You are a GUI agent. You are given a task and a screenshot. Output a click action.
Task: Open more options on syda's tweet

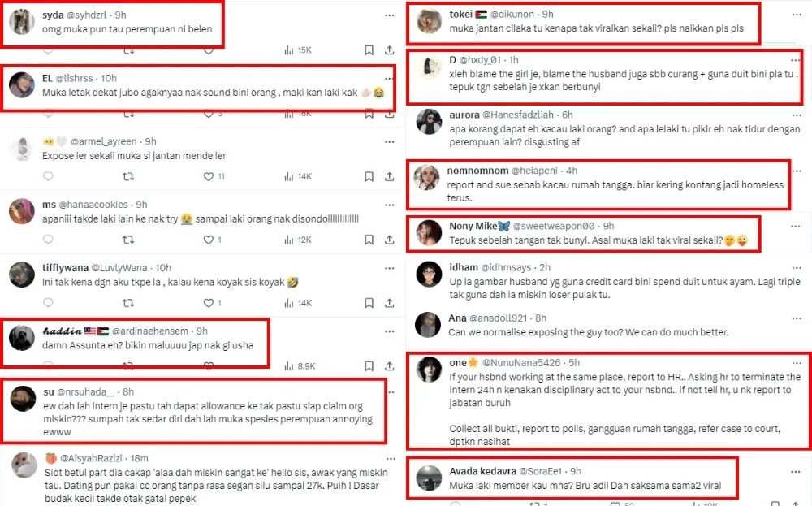coord(390,15)
